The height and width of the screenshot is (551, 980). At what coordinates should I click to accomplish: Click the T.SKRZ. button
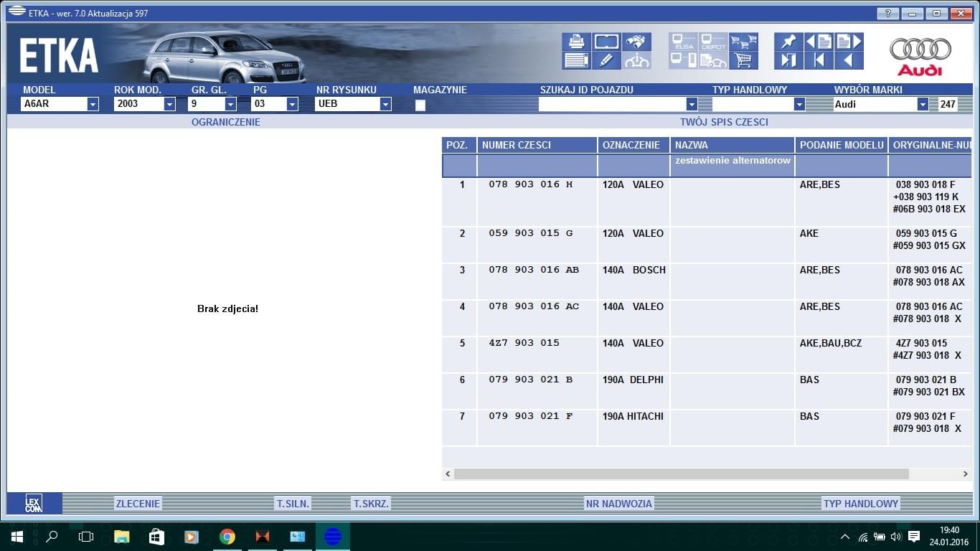(371, 504)
